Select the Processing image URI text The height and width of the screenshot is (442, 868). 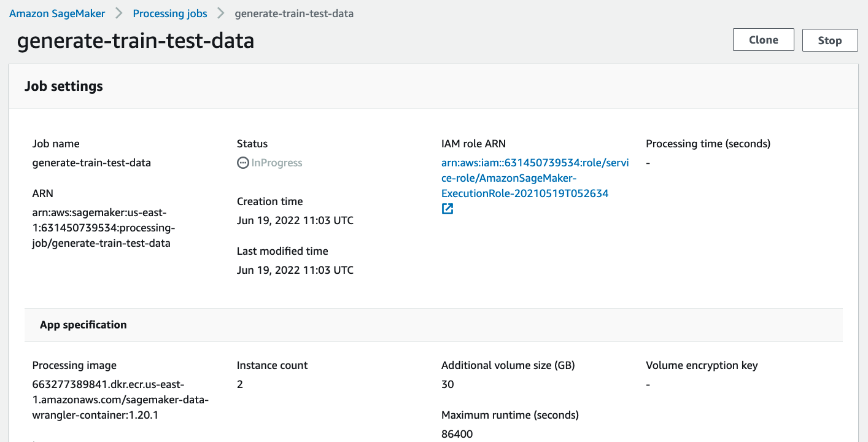click(x=120, y=400)
